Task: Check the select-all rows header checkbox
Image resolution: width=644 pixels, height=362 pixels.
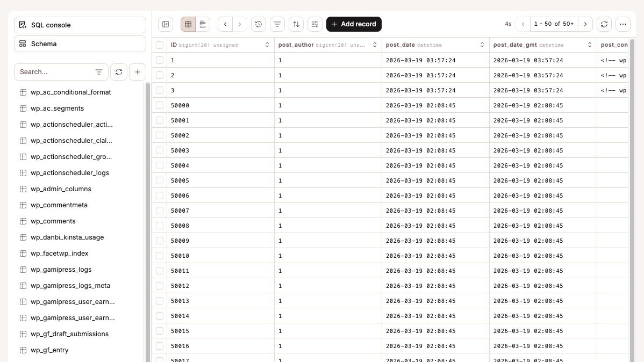Action: pos(160,45)
